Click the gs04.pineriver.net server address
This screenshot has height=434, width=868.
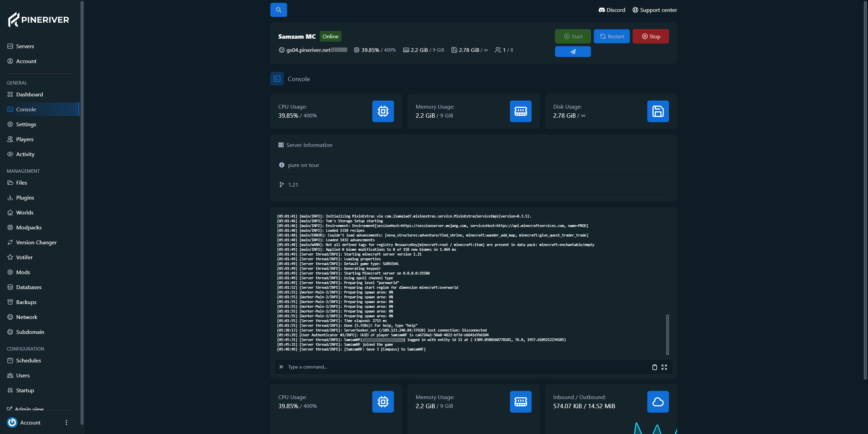[313, 50]
